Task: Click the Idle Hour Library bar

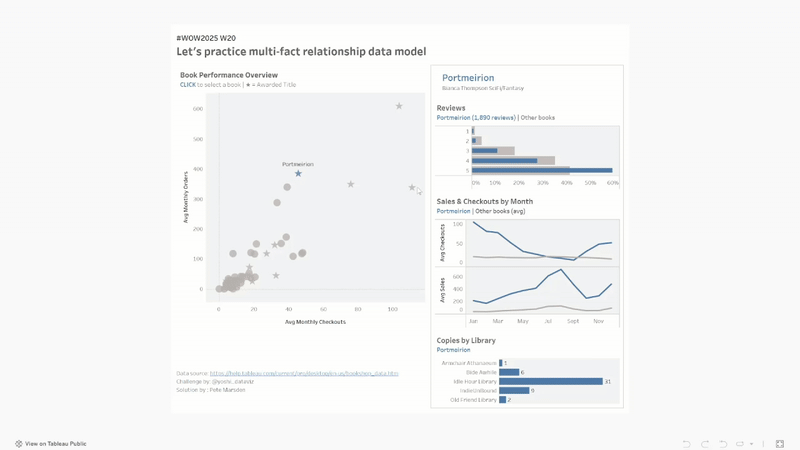Action: tap(550, 381)
